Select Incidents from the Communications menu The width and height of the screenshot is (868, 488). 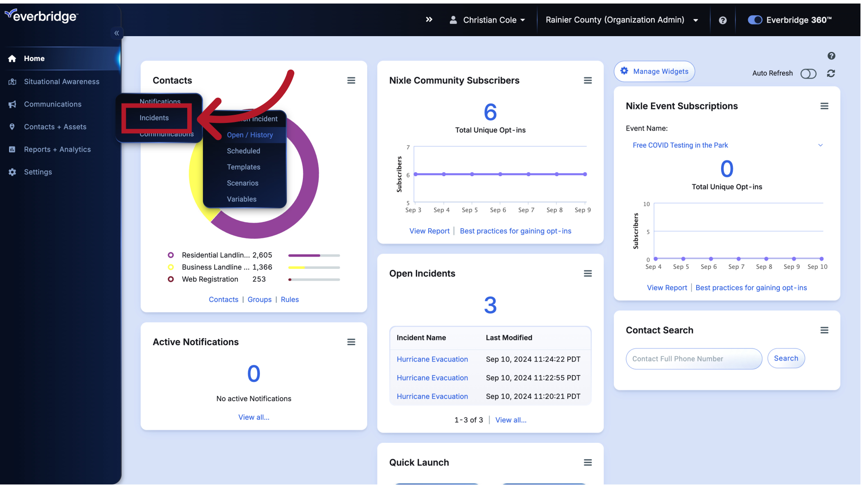point(155,117)
